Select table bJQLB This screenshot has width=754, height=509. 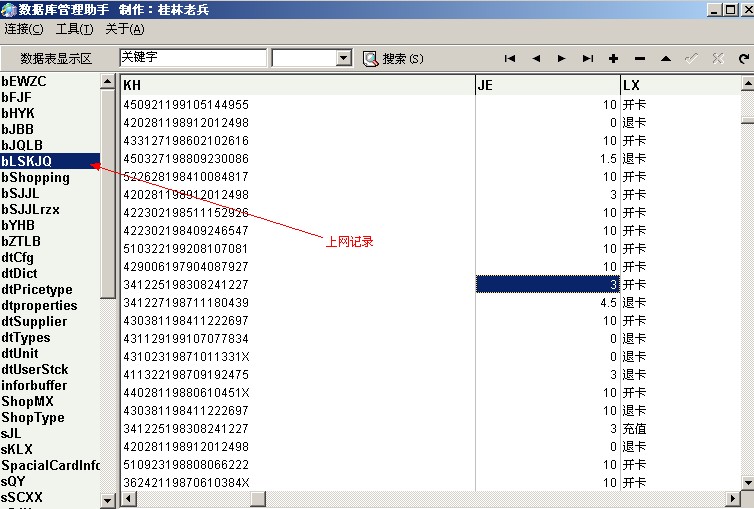[x=22, y=145]
